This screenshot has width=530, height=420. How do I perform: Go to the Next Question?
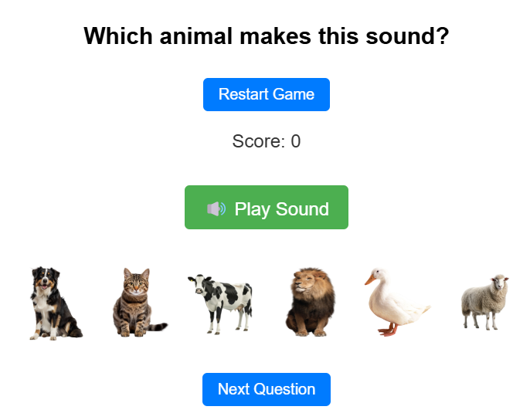tap(267, 389)
